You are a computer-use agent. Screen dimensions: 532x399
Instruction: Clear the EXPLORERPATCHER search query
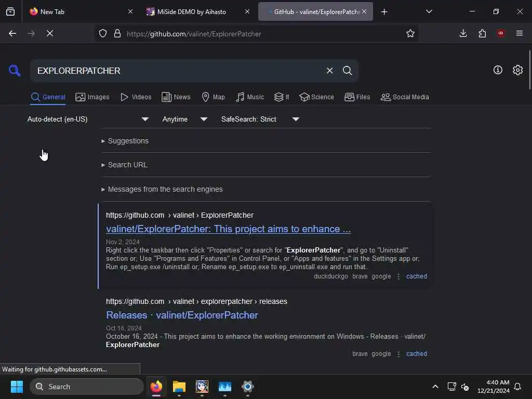pos(329,71)
